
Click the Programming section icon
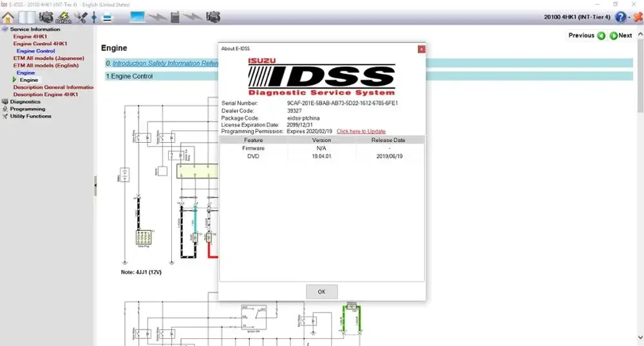click(x=5, y=109)
